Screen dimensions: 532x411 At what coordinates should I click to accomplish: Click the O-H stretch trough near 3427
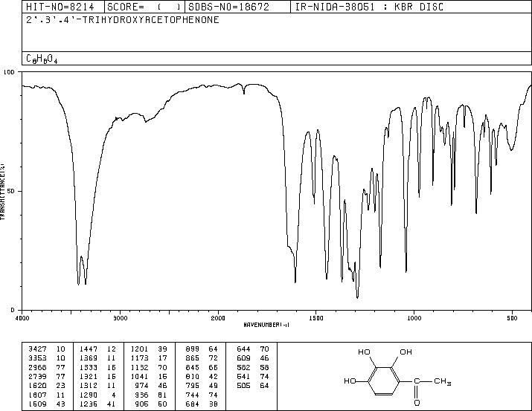78,283
